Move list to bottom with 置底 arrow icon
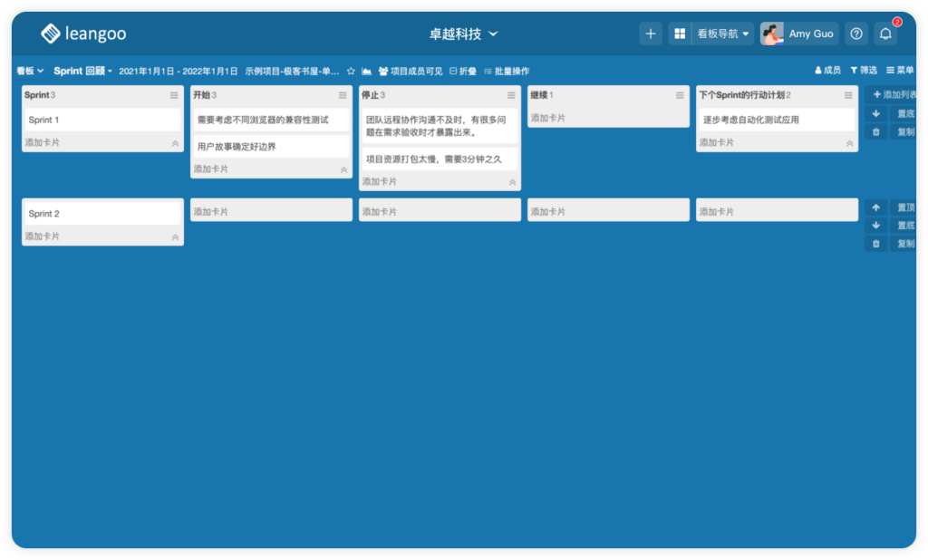The height and width of the screenshot is (560, 928). coord(875,225)
